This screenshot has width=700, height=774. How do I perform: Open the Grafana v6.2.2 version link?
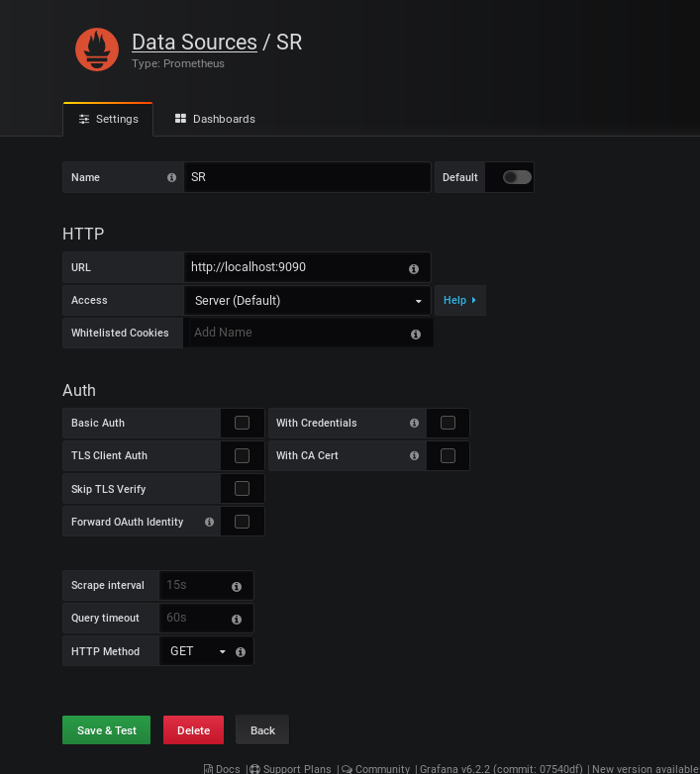pos(501,769)
